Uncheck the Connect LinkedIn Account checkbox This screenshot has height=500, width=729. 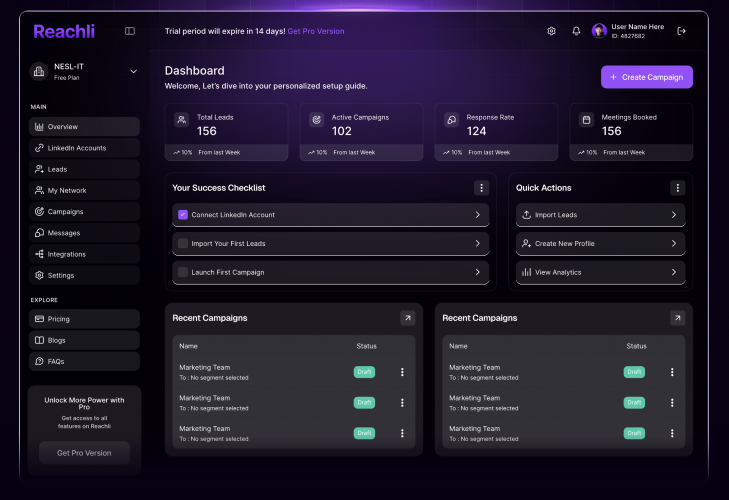[x=183, y=215]
